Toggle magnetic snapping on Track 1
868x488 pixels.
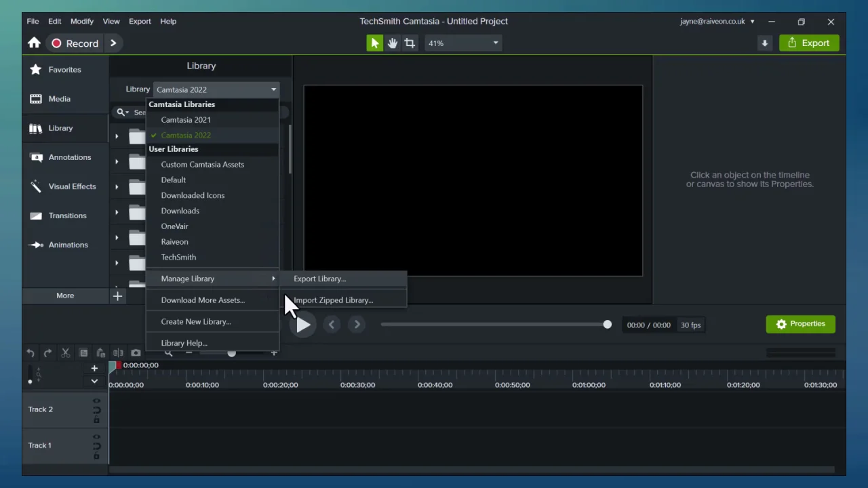click(x=96, y=446)
